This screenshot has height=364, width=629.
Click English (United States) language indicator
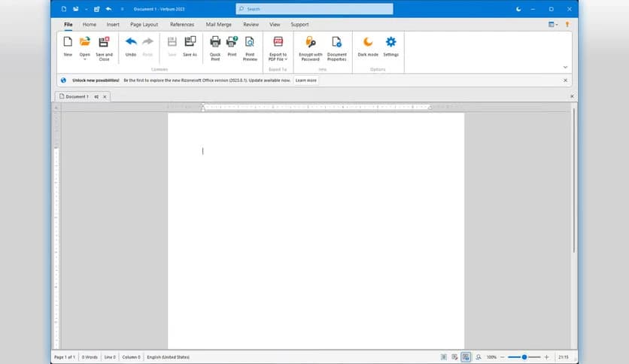click(x=168, y=356)
